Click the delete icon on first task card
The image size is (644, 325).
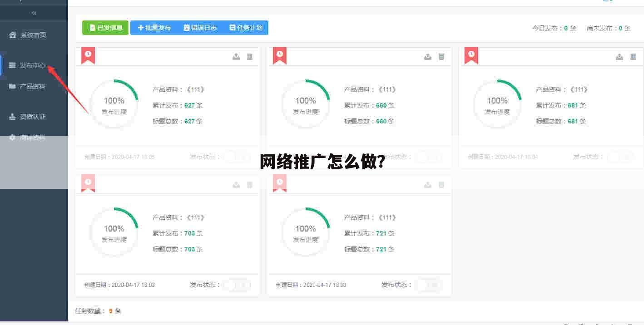click(x=249, y=56)
